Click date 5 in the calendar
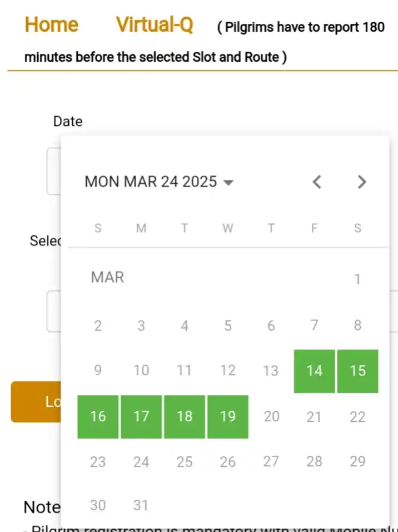 (x=228, y=326)
